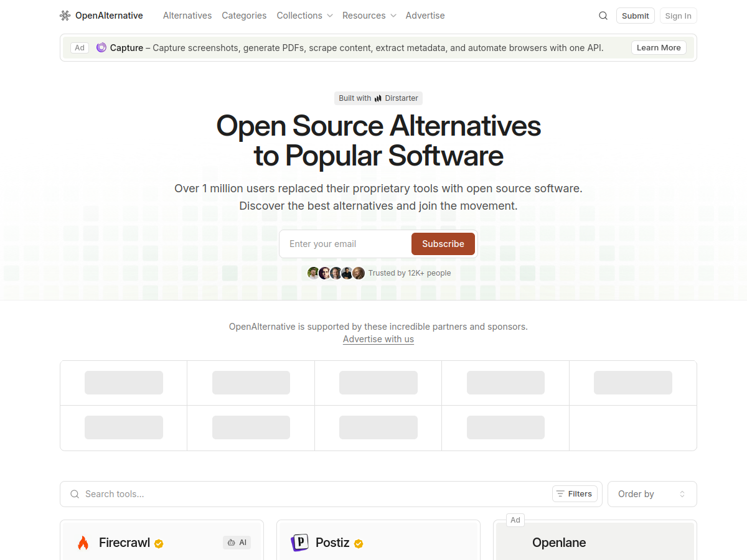Open the Built with Dirstarter badge
This screenshot has width=747, height=560.
(378, 98)
